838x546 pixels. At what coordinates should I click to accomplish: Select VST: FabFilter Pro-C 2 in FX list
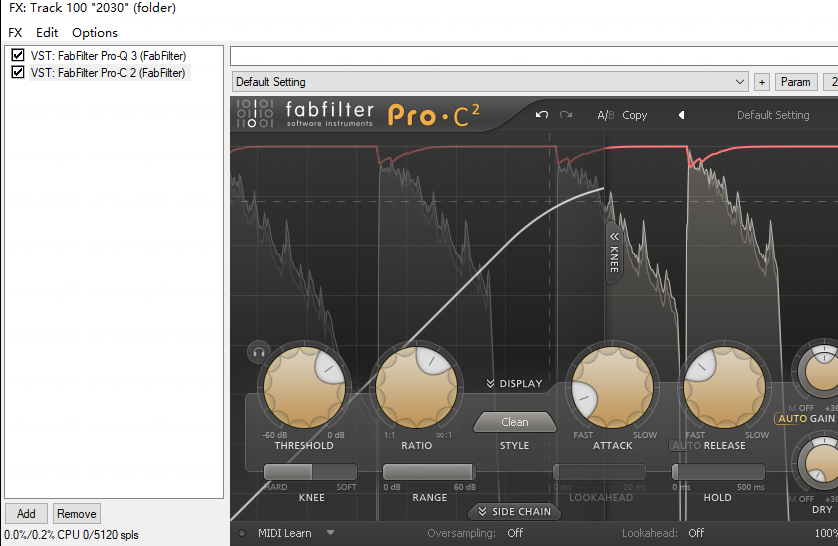(x=108, y=73)
